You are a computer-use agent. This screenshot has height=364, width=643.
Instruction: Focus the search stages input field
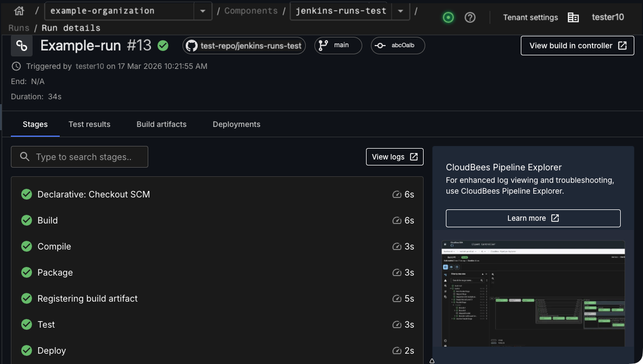[79, 157]
